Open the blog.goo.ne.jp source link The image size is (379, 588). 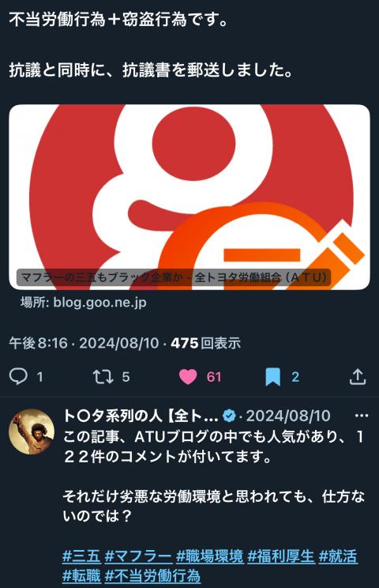pyautogui.click(x=84, y=302)
